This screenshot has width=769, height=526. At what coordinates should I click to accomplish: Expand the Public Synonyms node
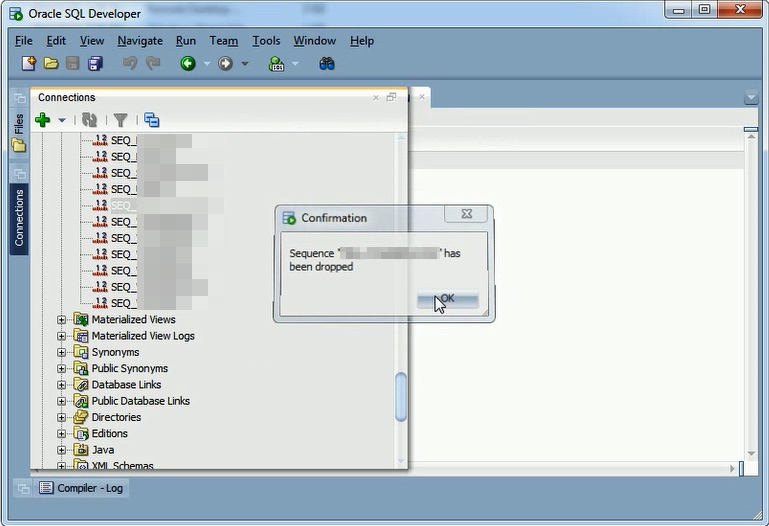(x=61, y=369)
